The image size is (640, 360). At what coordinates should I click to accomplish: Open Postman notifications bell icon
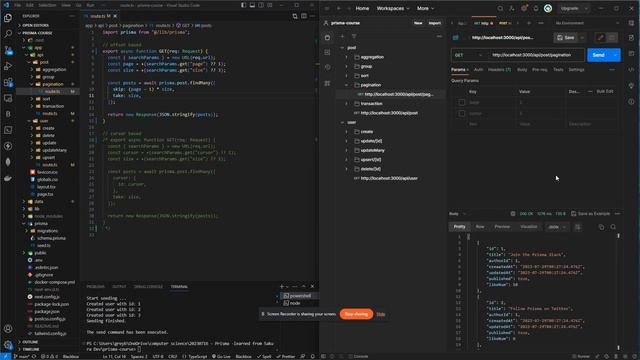pos(536,8)
